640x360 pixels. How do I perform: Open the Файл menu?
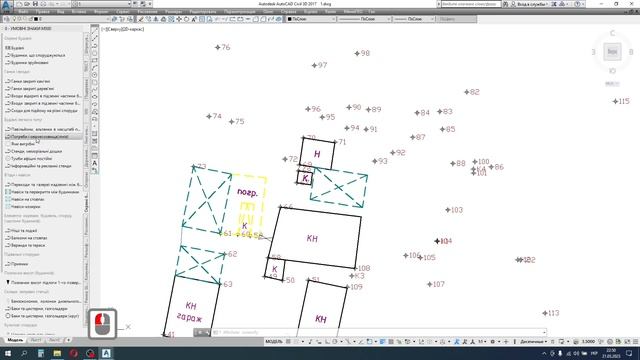point(23,11)
